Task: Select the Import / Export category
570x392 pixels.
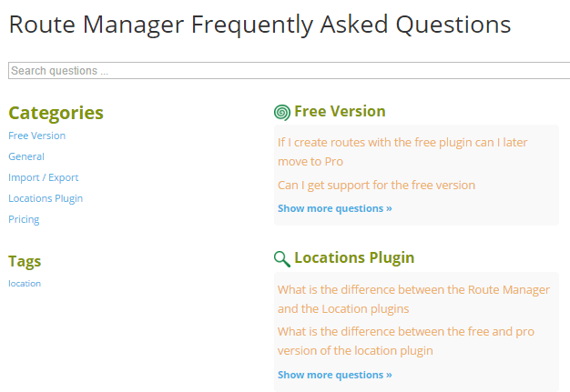Action: click(x=43, y=177)
